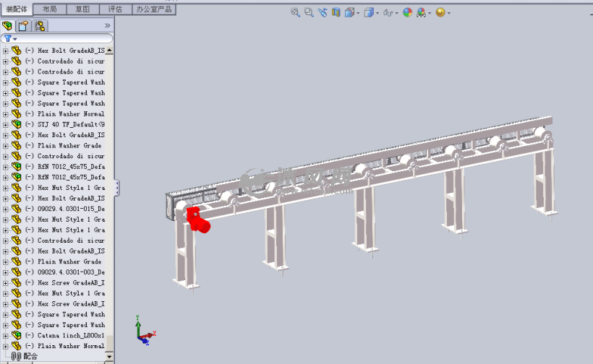Click the tree scrollbar down arrow
Viewport: 593px width, 364px height.
tap(109, 357)
